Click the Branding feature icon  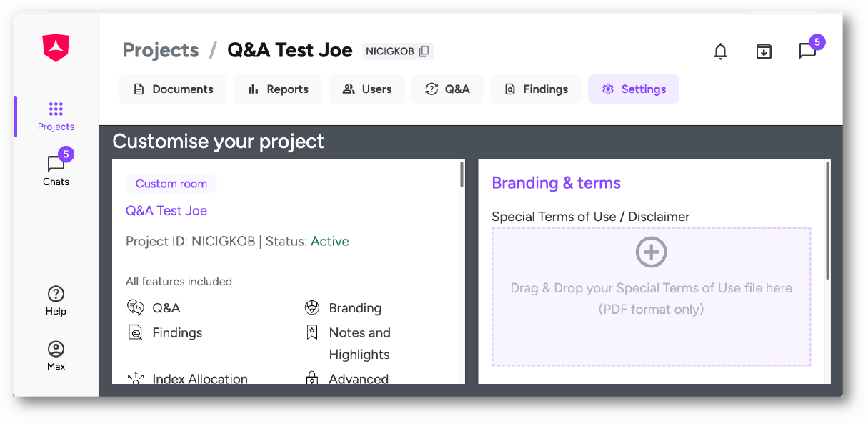(x=311, y=308)
